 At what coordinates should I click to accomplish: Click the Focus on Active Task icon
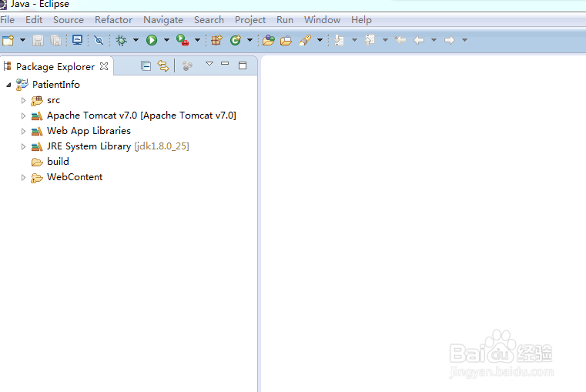187,66
